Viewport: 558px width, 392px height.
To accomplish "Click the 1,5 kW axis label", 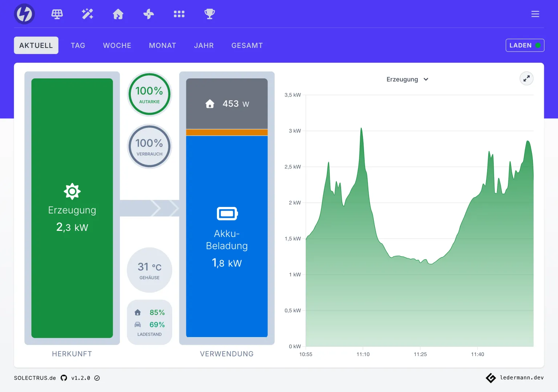I will point(293,239).
